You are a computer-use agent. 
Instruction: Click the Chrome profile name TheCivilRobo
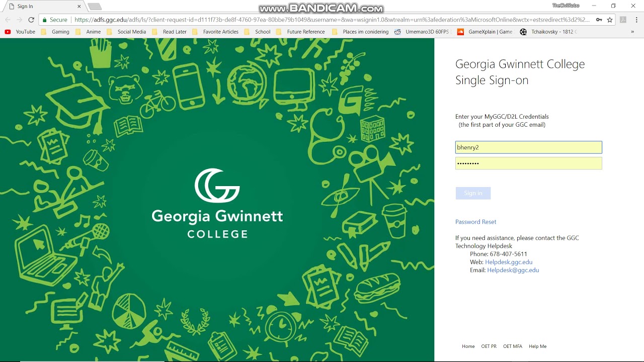566,6
